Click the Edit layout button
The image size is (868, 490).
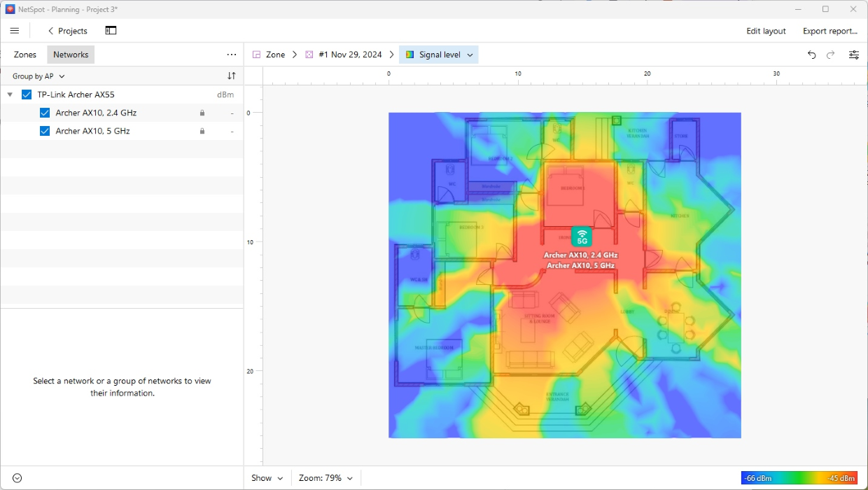click(x=766, y=31)
